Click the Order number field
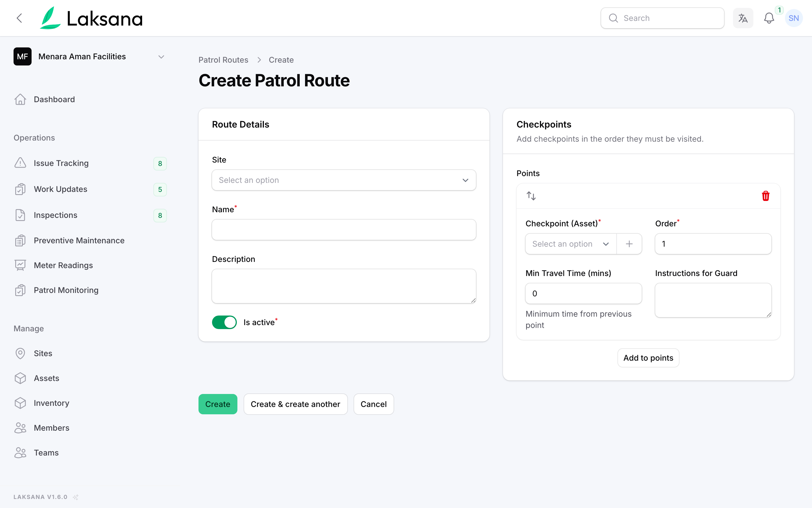 coord(713,244)
